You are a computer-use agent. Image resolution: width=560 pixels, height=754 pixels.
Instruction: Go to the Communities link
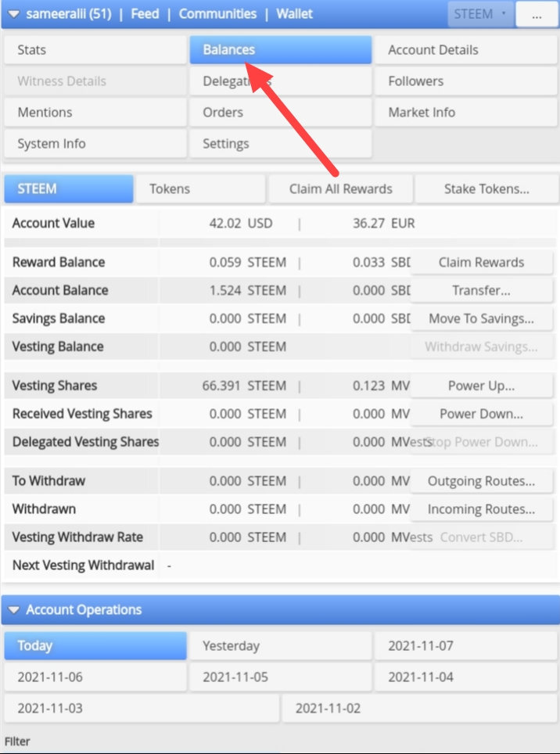[x=217, y=14]
